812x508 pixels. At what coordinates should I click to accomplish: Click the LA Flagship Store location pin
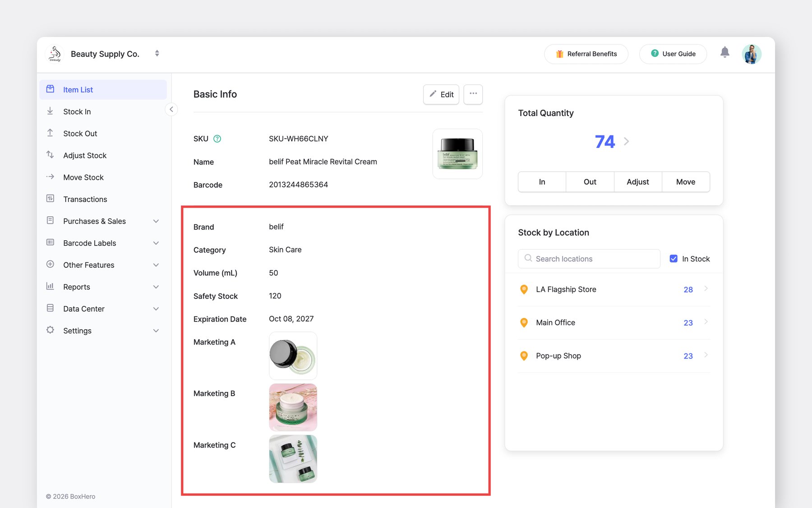point(524,289)
